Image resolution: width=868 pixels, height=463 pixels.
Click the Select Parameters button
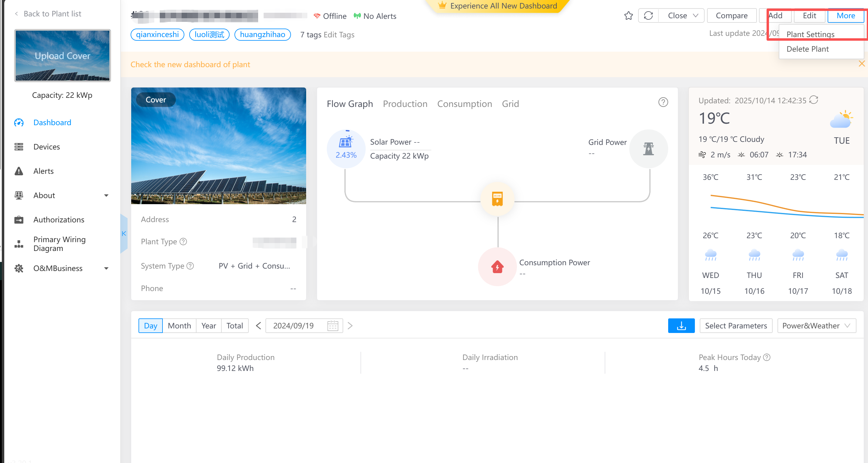[x=736, y=325]
